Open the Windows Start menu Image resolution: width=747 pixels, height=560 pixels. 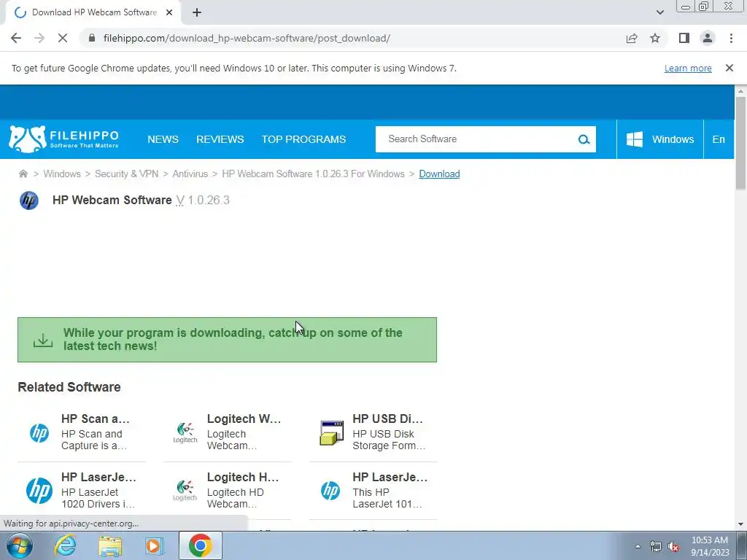pyautogui.click(x=19, y=545)
